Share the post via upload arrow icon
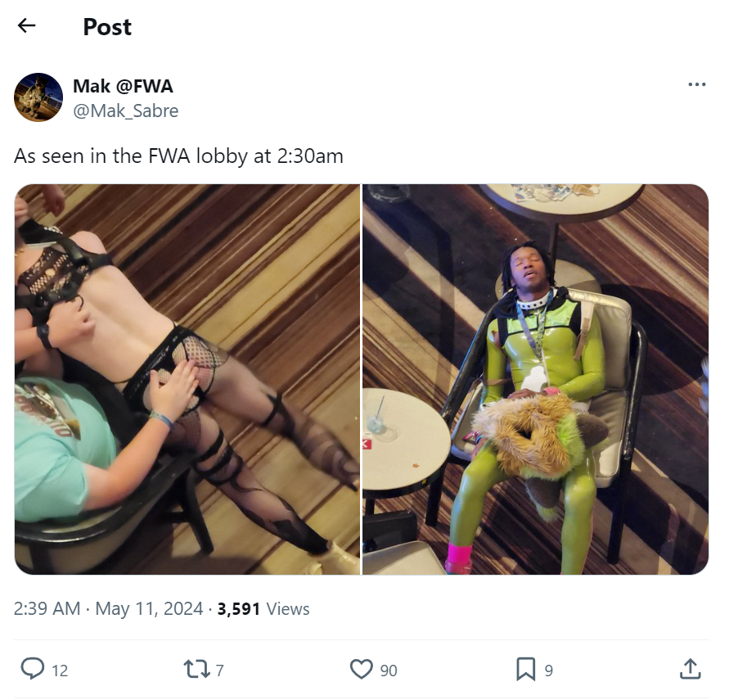The image size is (729, 700). [690, 669]
